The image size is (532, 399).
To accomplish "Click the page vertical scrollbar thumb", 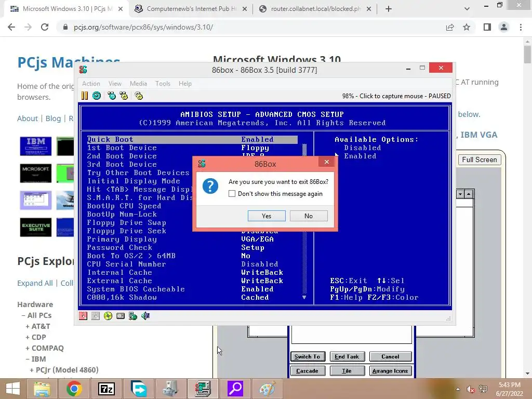I will 528,54.
